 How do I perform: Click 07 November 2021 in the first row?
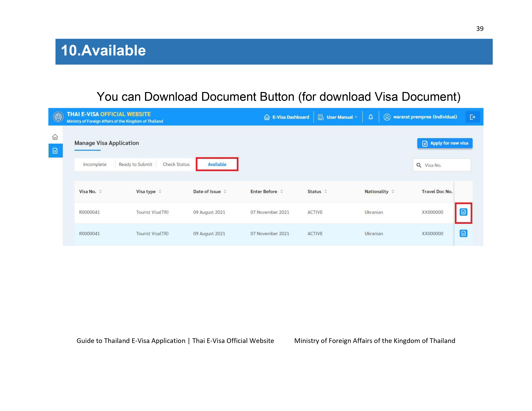tap(270, 212)
